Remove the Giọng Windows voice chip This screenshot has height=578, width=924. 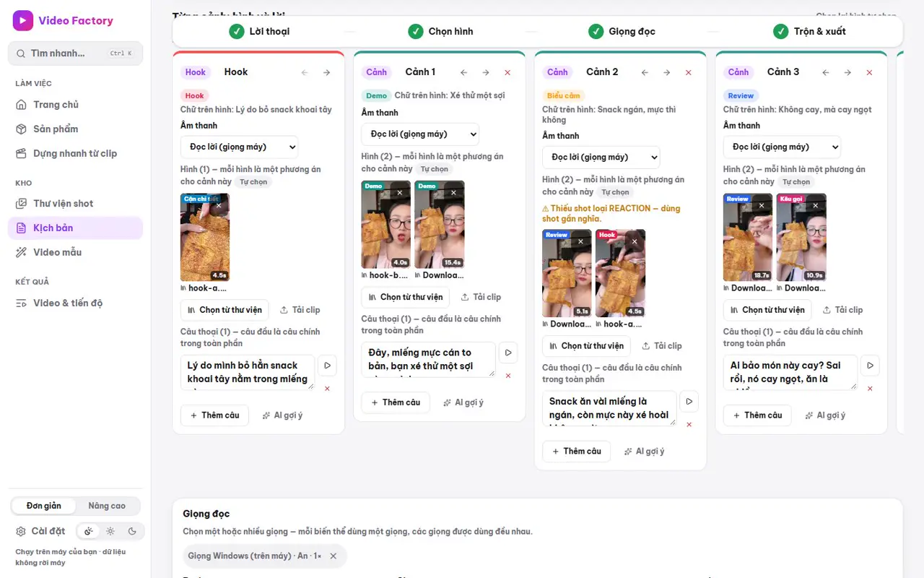click(334, 556)
